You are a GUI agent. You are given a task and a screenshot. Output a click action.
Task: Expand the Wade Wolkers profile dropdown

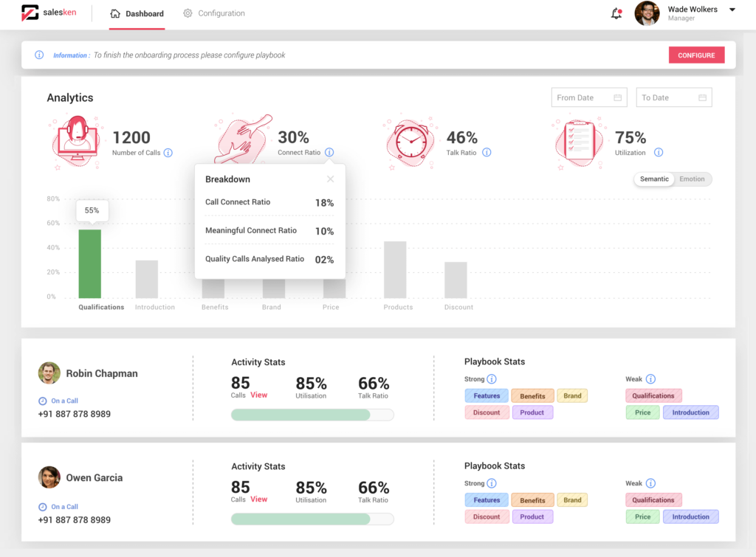(x=732, y=10)
